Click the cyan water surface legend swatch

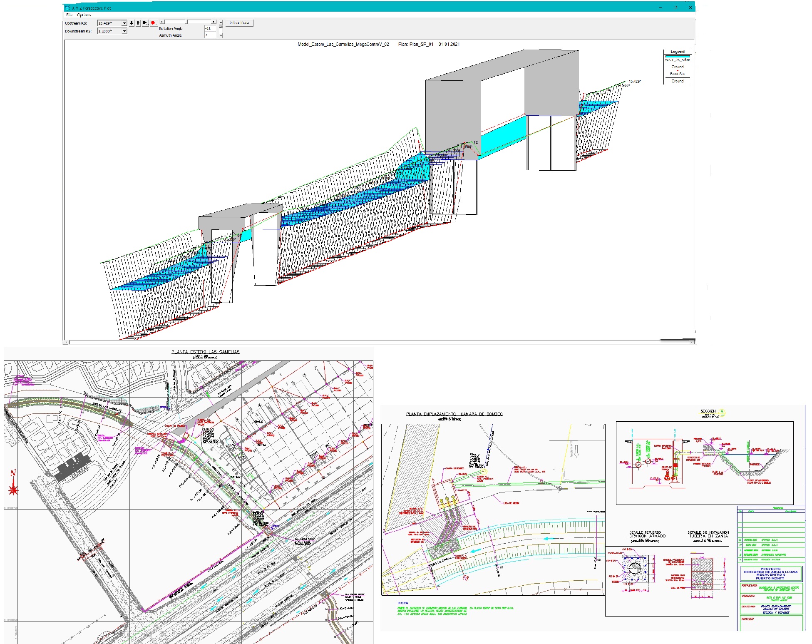coord(677,56)
